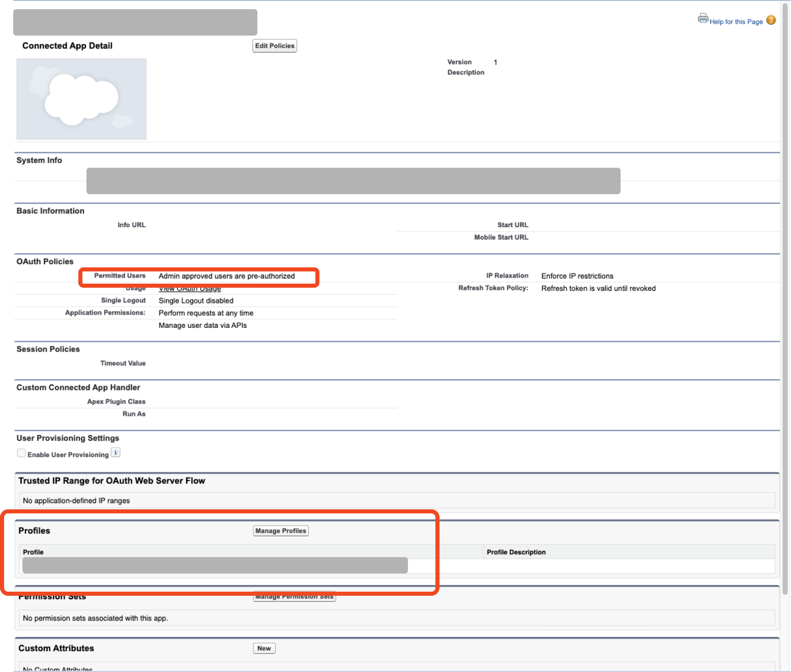Viewport: 791px width, 672px height.
Task: Select the listed profile row under Profiles
Action: click(214, 565)
